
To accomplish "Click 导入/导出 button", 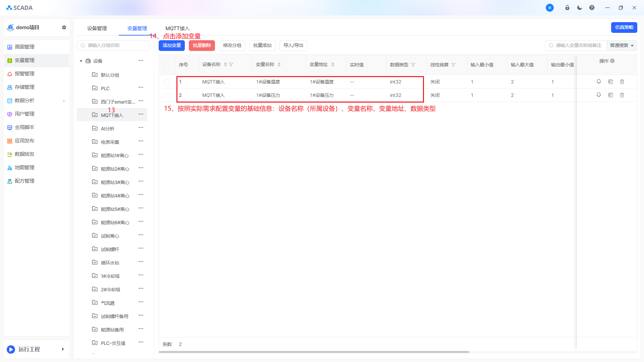I will (293, 46).
